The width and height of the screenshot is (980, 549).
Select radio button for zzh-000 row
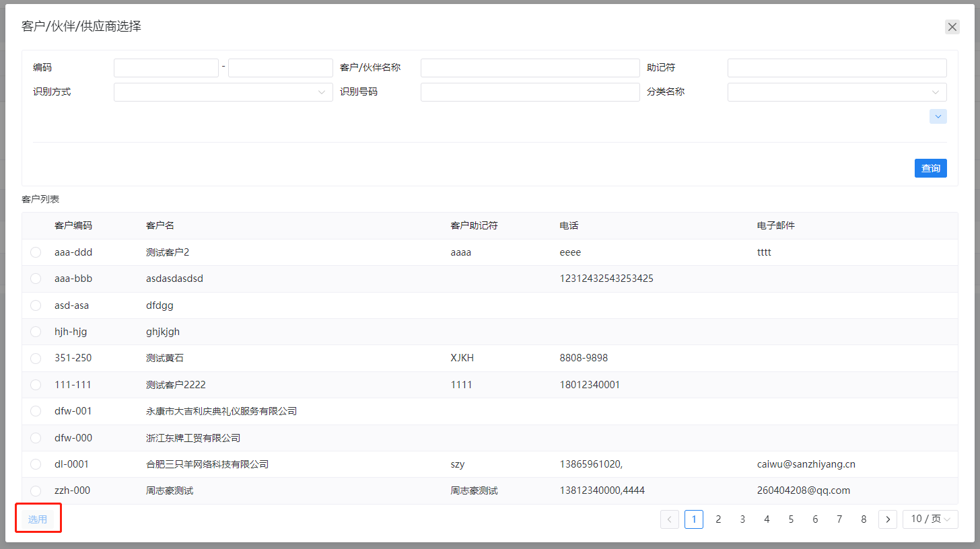(x=36, y=490)
